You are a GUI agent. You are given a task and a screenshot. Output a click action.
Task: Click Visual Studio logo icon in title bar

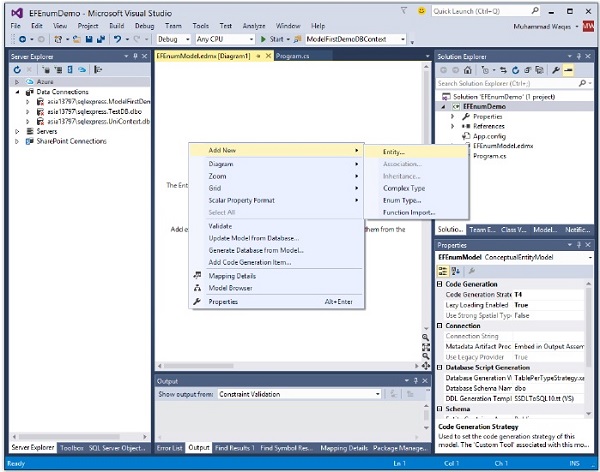pyautogui.click(x=16, y=13)
